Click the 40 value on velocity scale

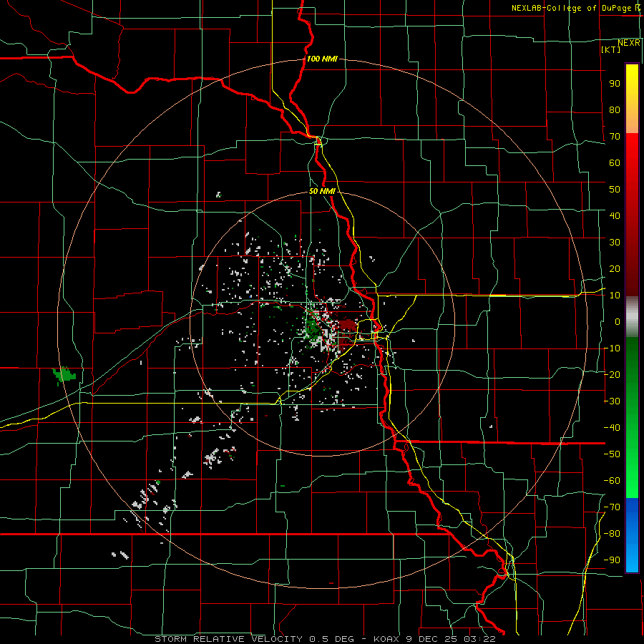point(615,215)
